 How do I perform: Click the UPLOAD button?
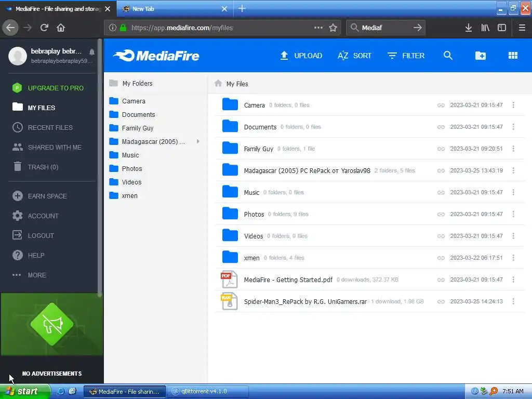pos(301,56)
